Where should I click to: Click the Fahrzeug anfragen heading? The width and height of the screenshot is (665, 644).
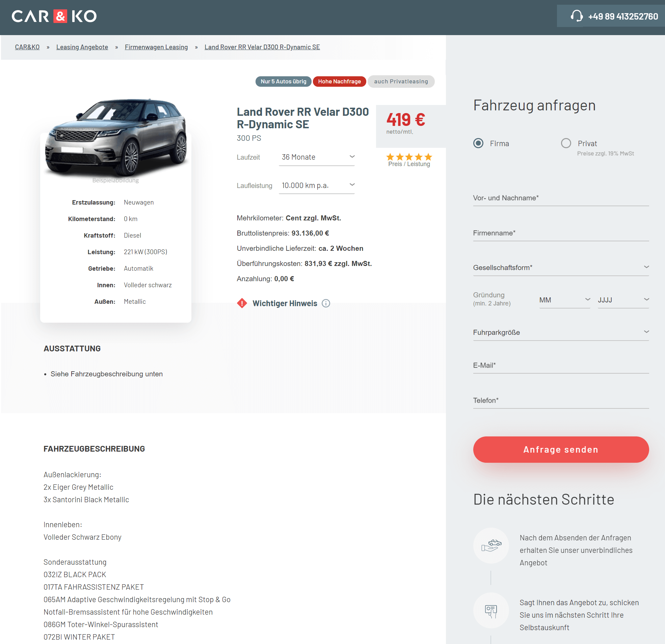pos(534,105)
